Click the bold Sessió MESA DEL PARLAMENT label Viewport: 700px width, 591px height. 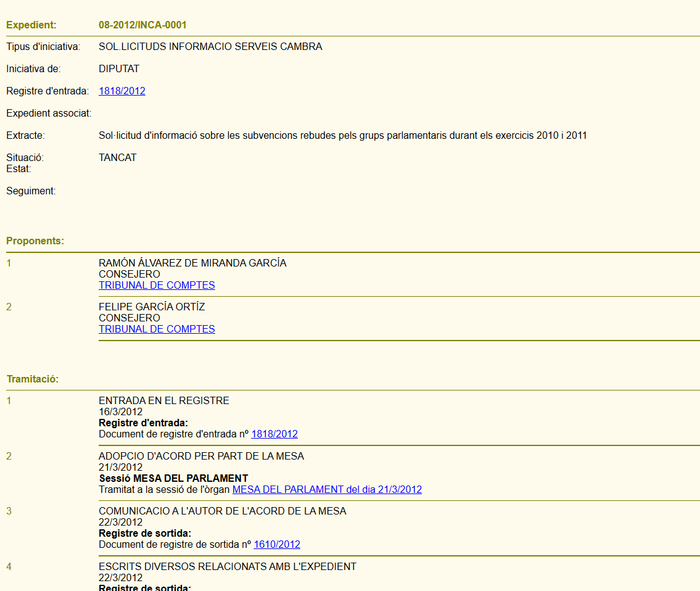pyautogui.click(x=173, y=479)
